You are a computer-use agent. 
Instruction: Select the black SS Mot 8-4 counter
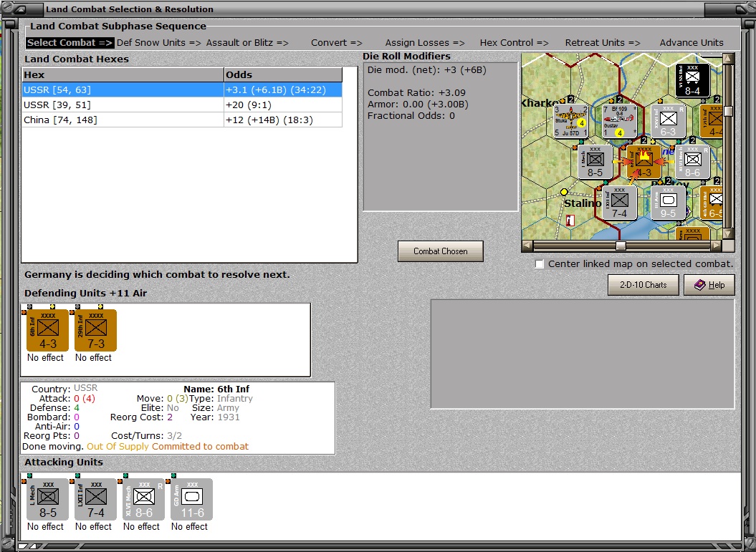click(692, 80)
